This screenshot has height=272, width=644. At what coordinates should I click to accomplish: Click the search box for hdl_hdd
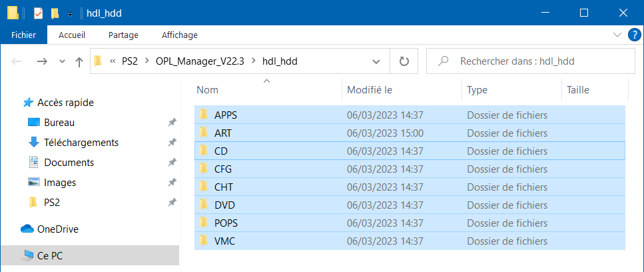531,61
